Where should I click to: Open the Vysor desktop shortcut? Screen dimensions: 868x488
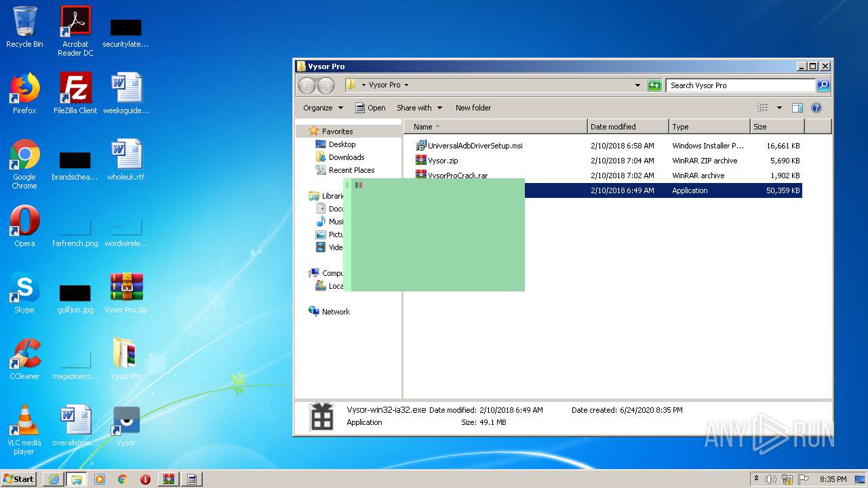[126, 426]
